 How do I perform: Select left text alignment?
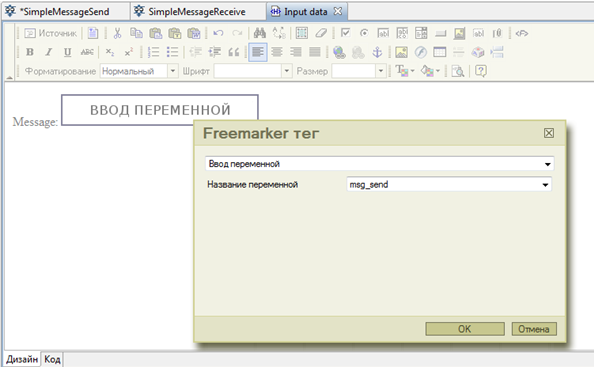[x=258, y=52]
